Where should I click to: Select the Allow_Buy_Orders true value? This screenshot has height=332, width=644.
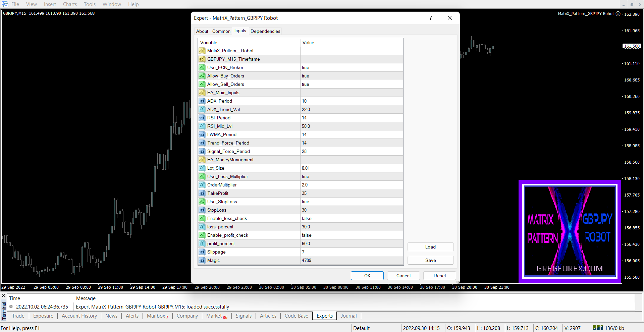click(x=351, y=76)
